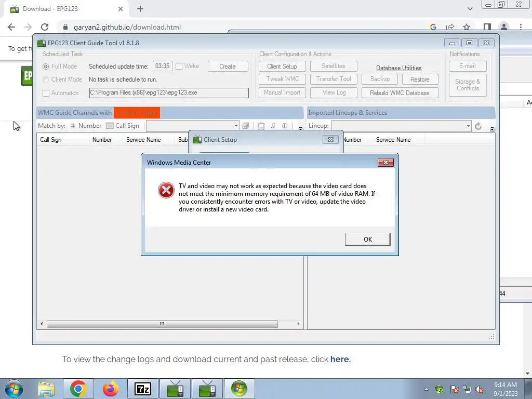Click the scrollbar left arrow in channel list

[42, 324]
